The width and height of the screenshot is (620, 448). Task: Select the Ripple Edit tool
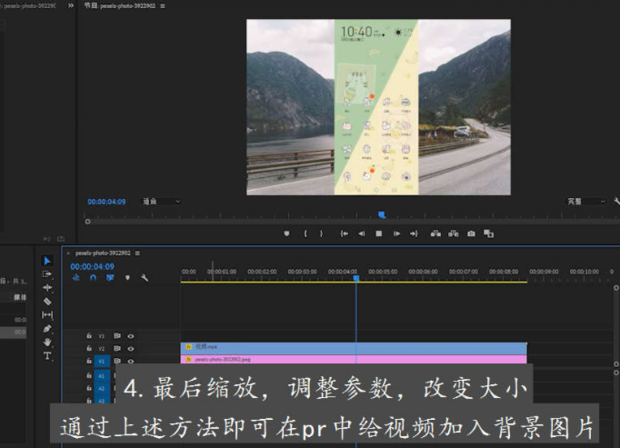coord(47,287)
